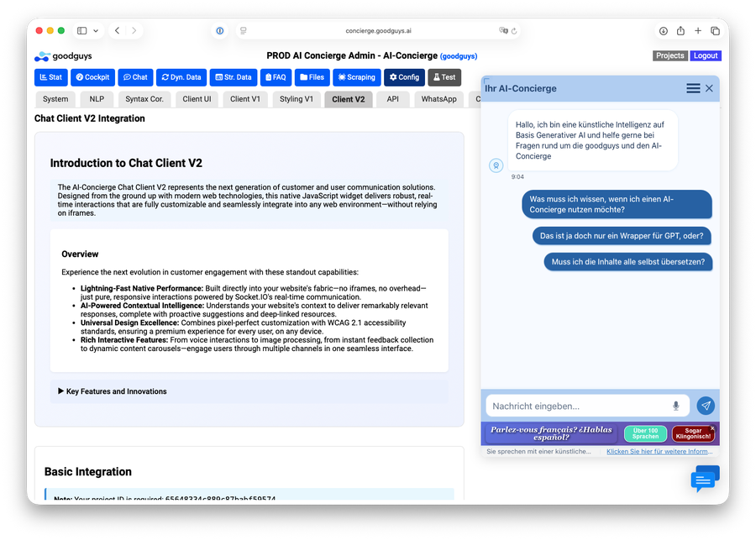Open the FAQ manager
The height and width of the screenshot is (540, 756).
click(x=275, y=77)
